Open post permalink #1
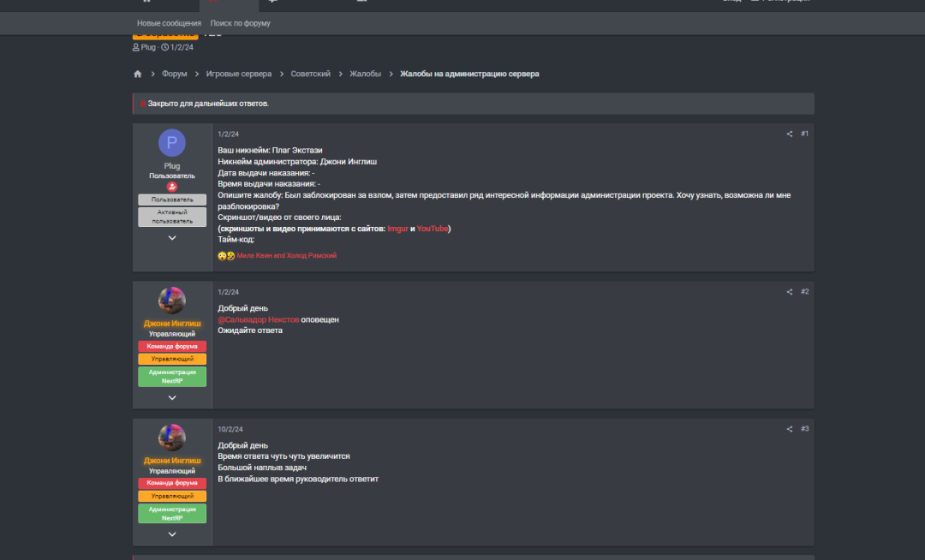The height and width of the screenshot is (560, 925). coord(804,134)
